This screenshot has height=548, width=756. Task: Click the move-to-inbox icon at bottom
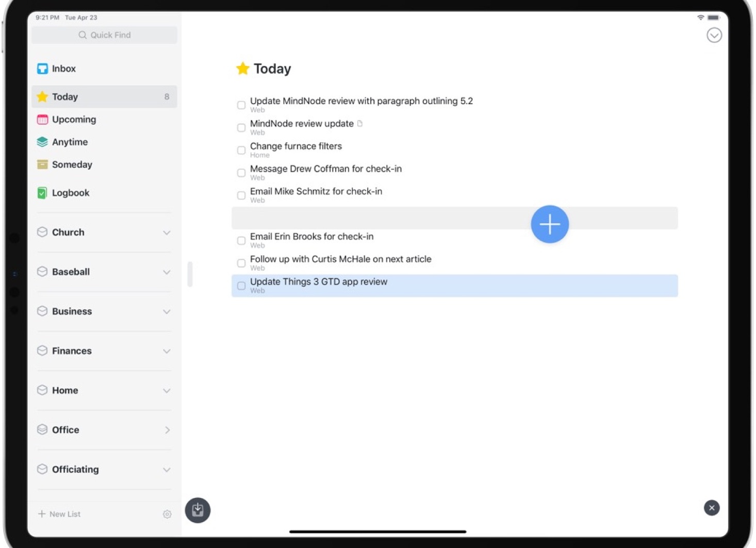click(x=198, y=510)
